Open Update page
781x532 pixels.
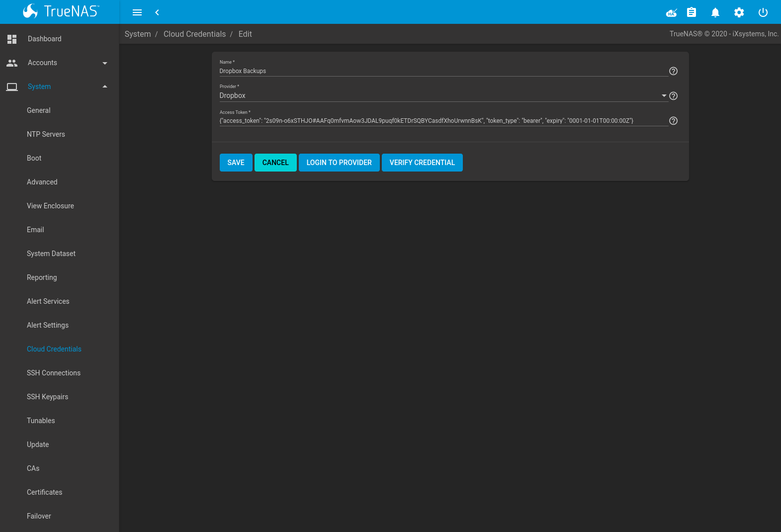pos(38,444)
